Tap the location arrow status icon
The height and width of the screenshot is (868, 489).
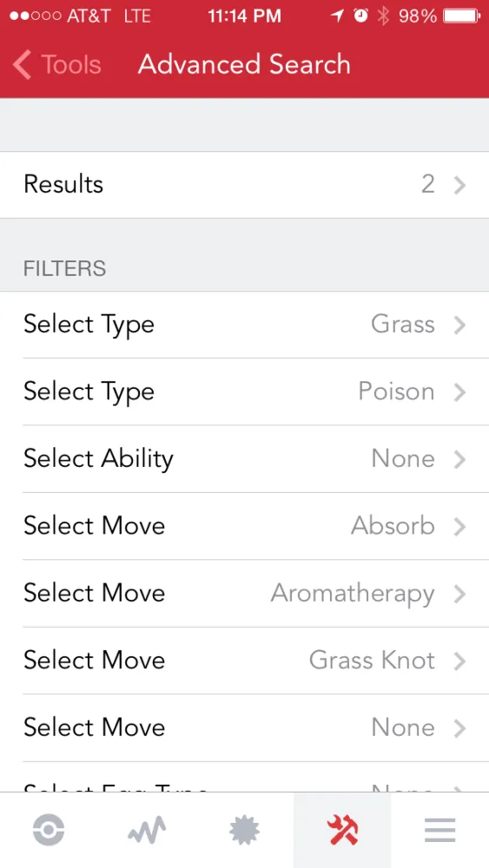[337, 16]
